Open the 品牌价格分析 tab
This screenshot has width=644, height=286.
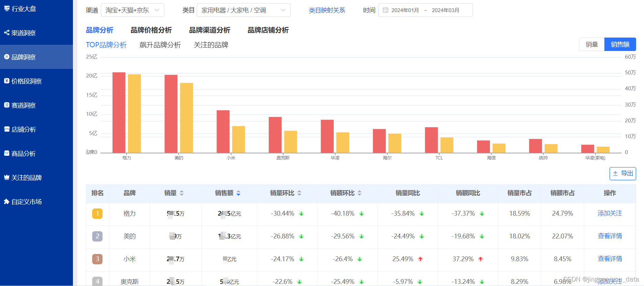point(151,30)
